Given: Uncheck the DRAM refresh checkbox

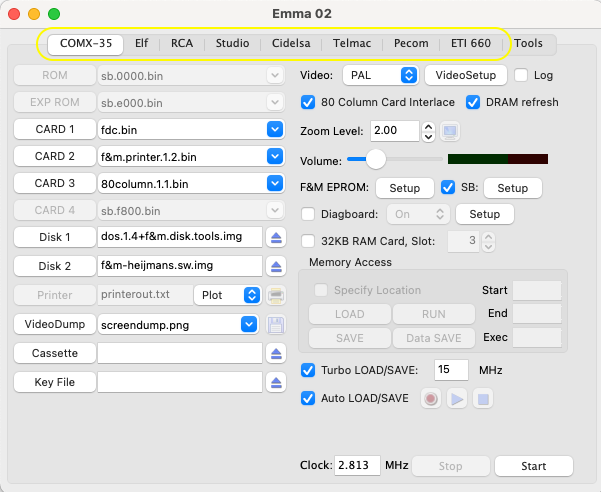Looking at the screenshot, I should [473, 102].
